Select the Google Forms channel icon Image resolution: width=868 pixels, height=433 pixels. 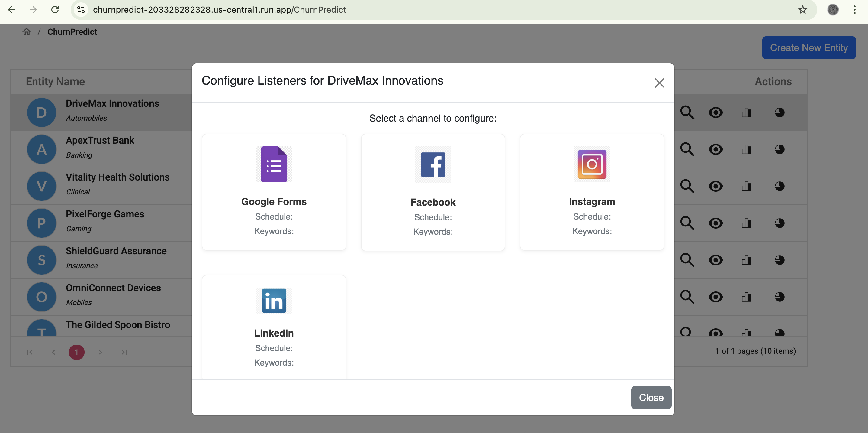tap(274, 164)
